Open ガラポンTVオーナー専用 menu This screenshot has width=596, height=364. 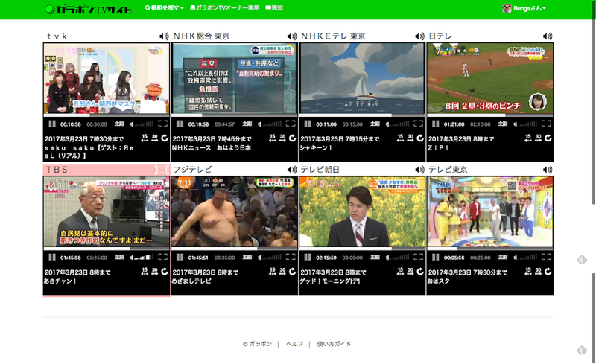click(x=224, y=8)
